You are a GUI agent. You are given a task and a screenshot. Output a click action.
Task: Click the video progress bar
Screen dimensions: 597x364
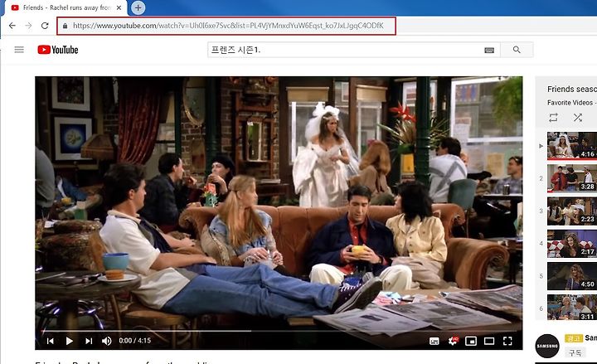coord(279,331)
